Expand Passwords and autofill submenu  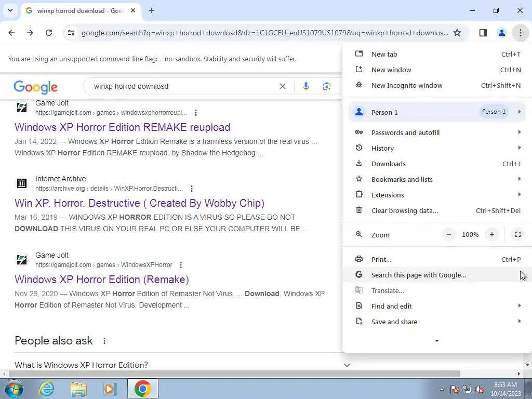[x=437, y=132]
